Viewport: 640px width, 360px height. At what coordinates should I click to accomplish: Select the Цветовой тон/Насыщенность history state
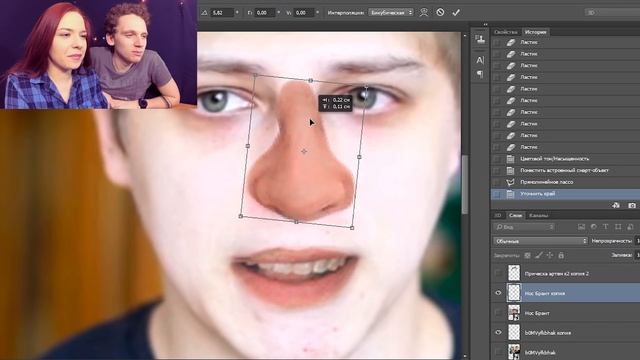coord(565,159)
